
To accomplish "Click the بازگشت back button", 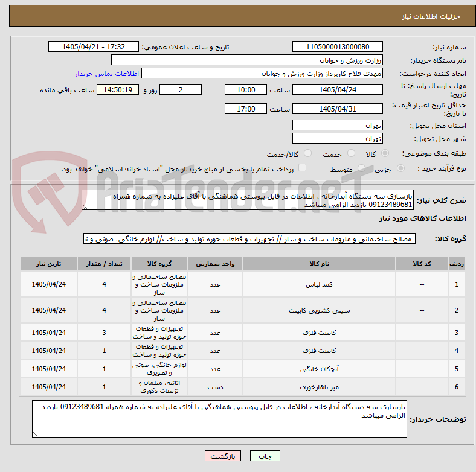I will [x=223, y=456].
